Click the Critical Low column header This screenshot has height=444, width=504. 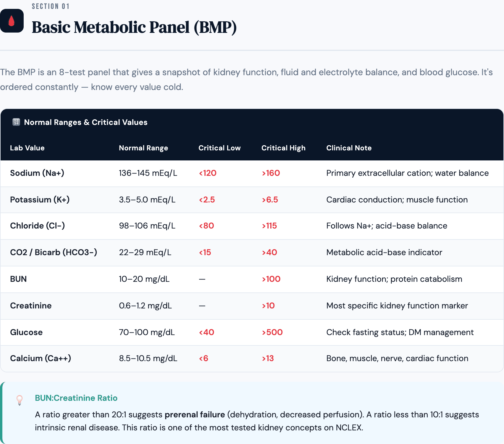[219, 148]
